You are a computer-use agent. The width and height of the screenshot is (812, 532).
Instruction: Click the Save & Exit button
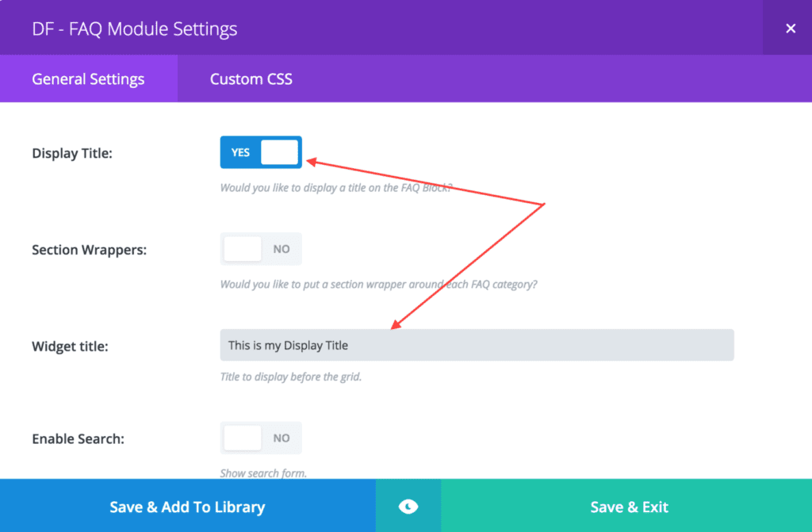pos(629,507)
